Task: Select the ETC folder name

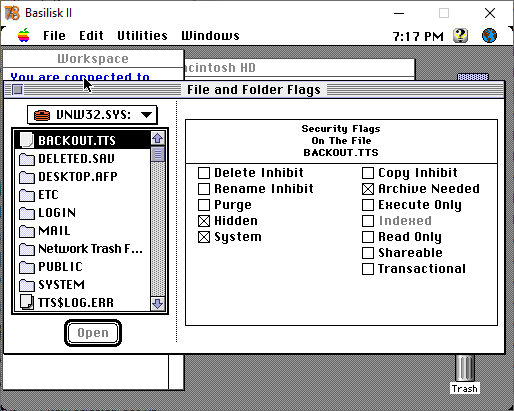Action: [48, 195]
